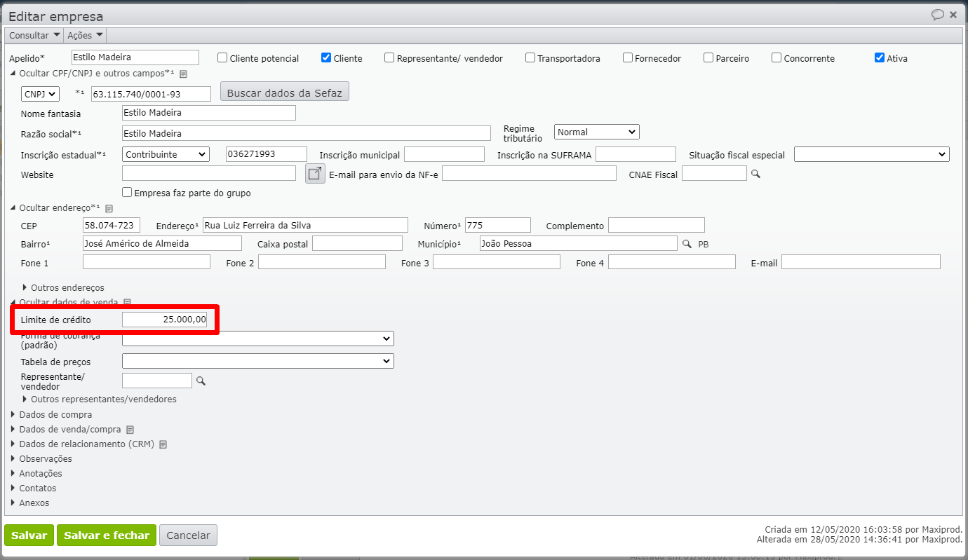Image resolution: width=968 pixels, height=560 pixels.
Task: Click the Razão social field
Action: click(307, 133)
